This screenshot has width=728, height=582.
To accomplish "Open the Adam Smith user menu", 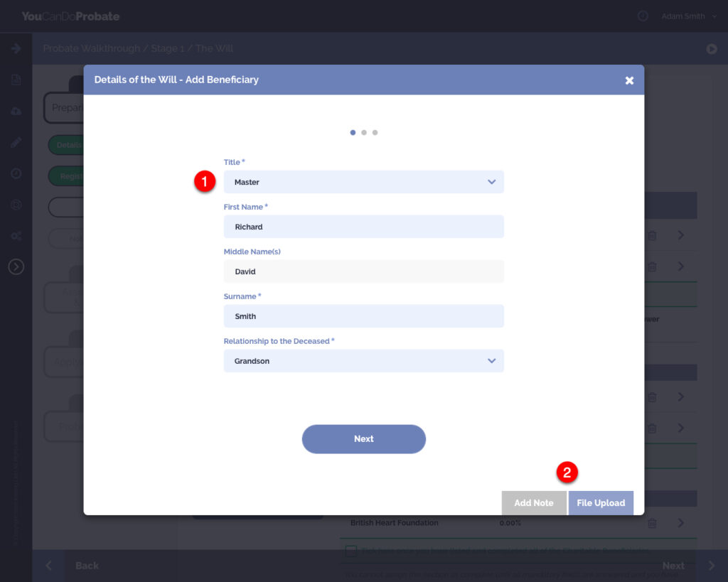I will pyautogui.click(x=689, y=16).
